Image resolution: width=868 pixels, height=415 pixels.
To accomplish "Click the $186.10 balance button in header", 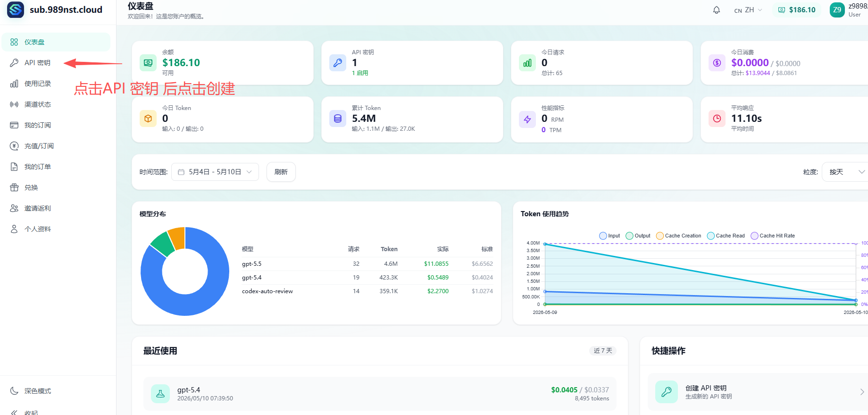I will (797, 10).
